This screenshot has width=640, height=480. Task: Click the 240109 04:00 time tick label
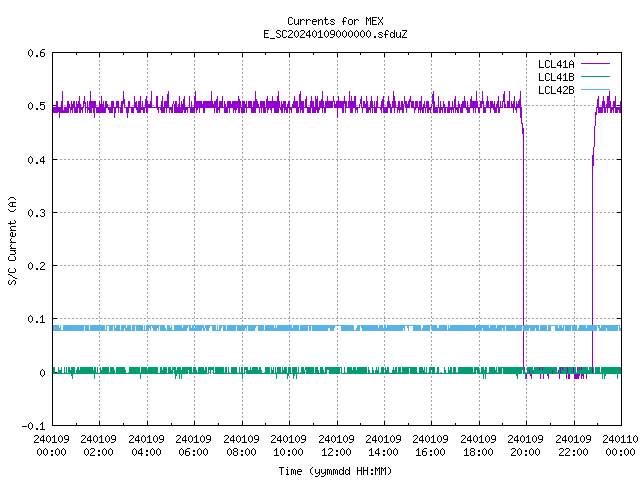pyautogui.click(x=146, y=446)
